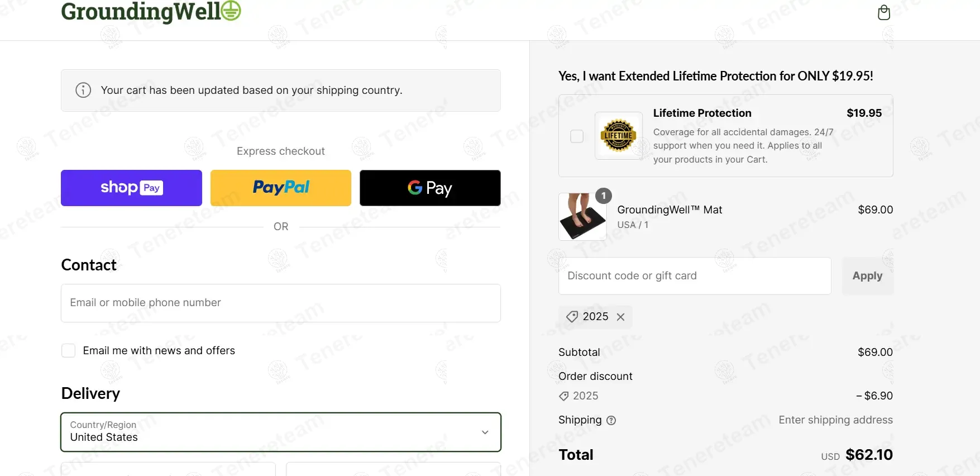Pay with Shop Pay

(x=131, y=188)
